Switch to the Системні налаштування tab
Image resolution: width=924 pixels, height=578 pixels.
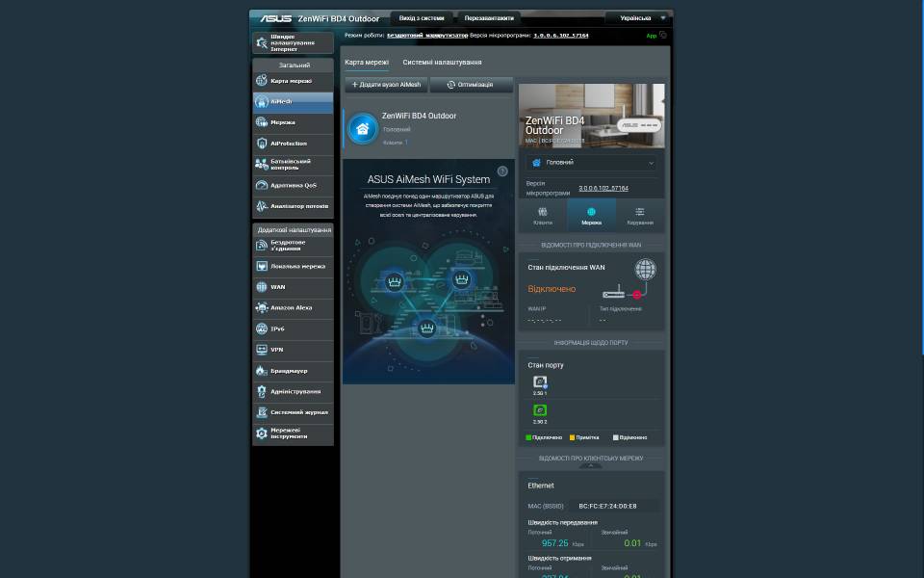click(x=442, y=63)
